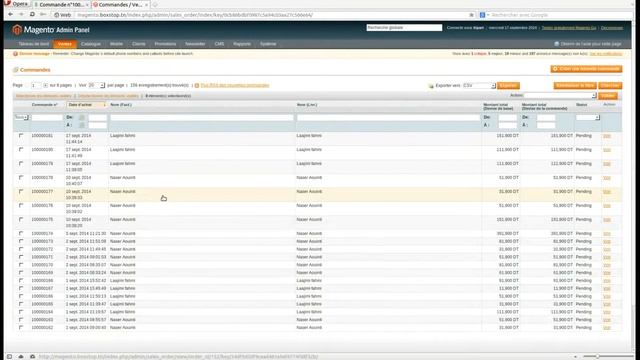Open the Ventes menu
640x360 pixels.
(x=64, y=44)
